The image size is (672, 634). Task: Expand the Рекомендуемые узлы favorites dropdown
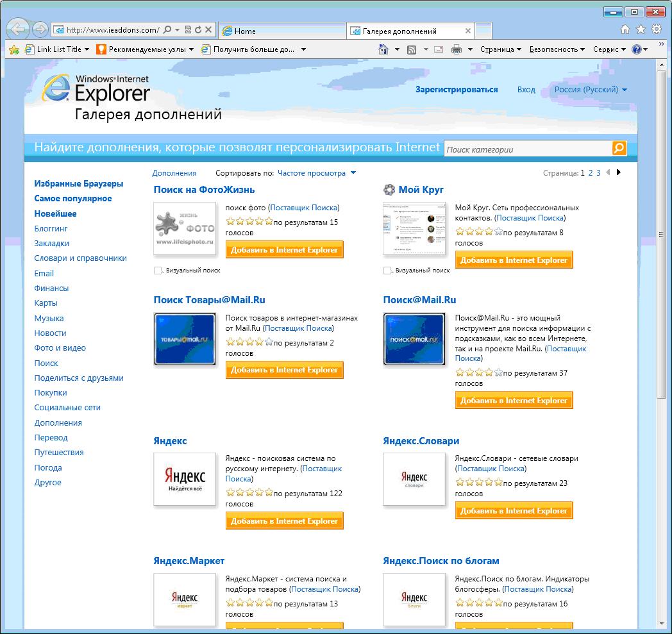tap(191, 49)
